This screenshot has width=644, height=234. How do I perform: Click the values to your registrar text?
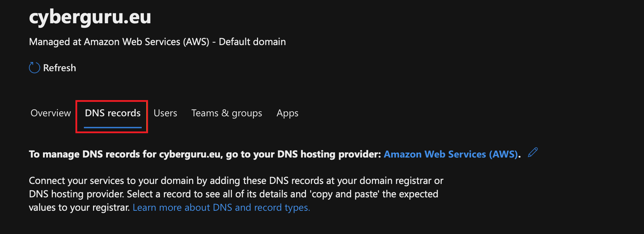(79, 207)
